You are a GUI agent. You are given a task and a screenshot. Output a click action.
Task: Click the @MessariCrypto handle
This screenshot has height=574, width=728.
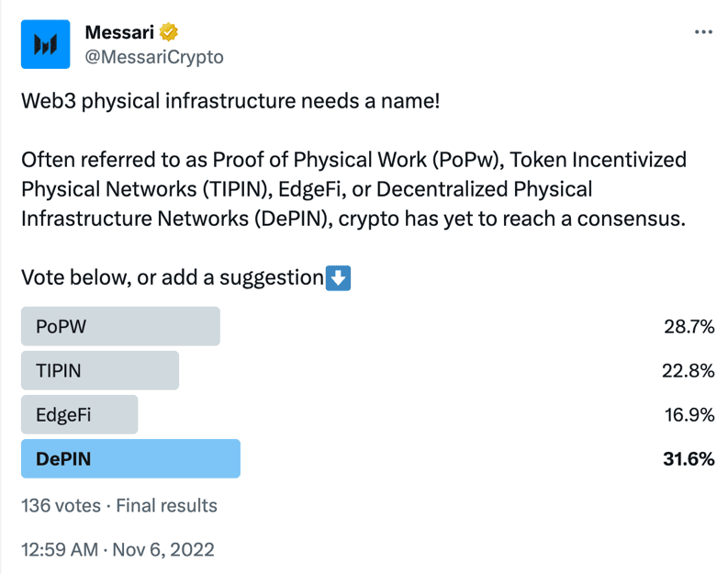[x=153, y=57]
